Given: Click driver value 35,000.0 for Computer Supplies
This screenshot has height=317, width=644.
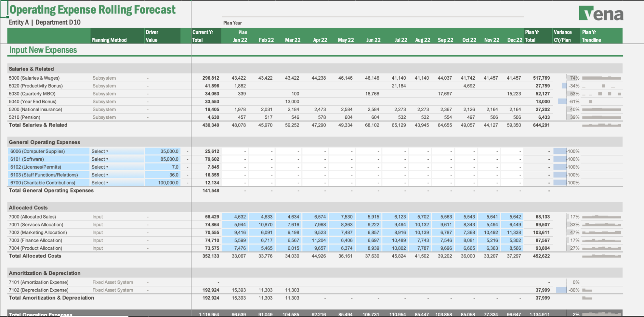Looking at the screenshot, I should point(163,151).
